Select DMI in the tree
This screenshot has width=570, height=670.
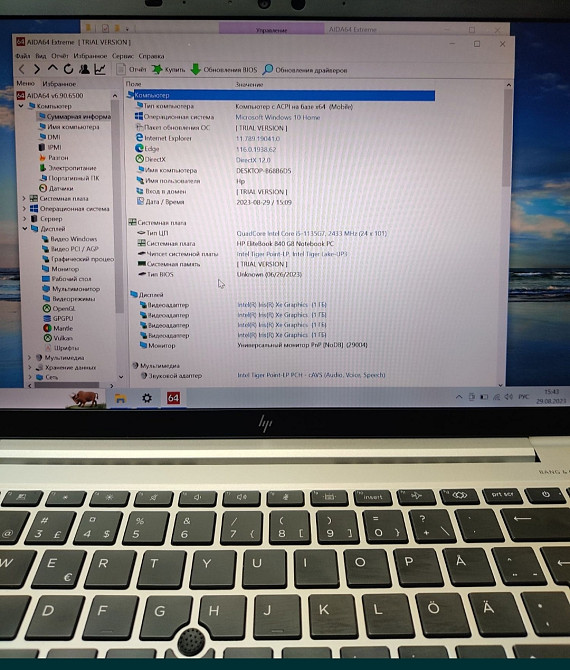click(x=50, y=137)
